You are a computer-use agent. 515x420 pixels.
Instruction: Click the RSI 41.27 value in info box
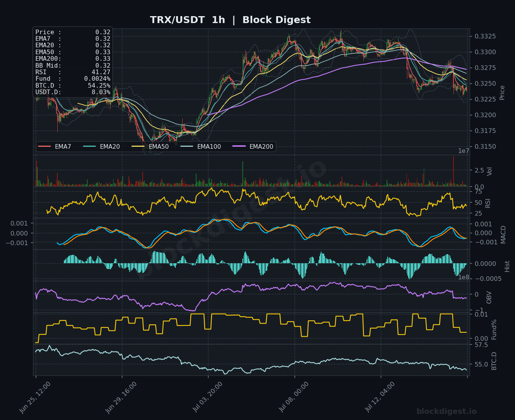click(x=101, y=72)
